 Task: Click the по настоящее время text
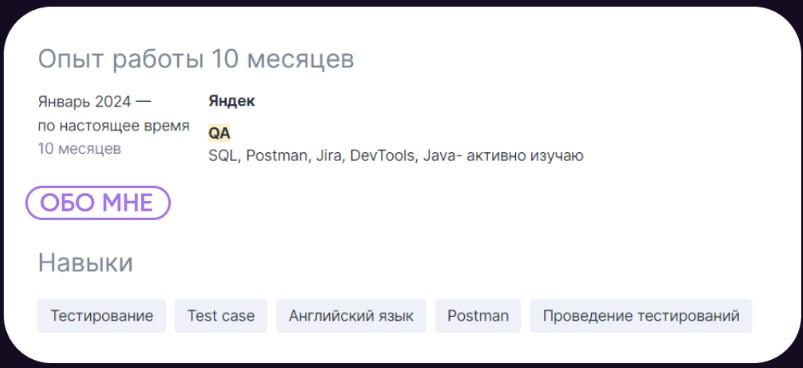pos(114,125)
